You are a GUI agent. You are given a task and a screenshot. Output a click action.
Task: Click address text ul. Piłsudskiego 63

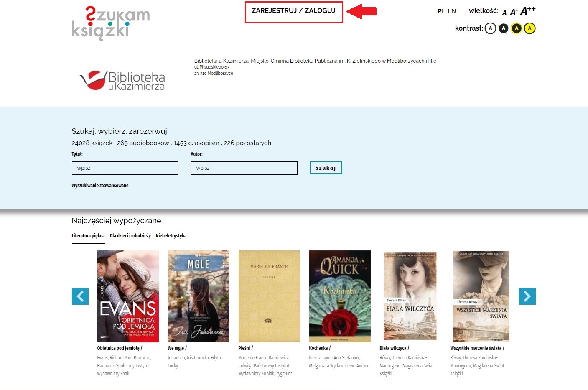pos(211,67)
